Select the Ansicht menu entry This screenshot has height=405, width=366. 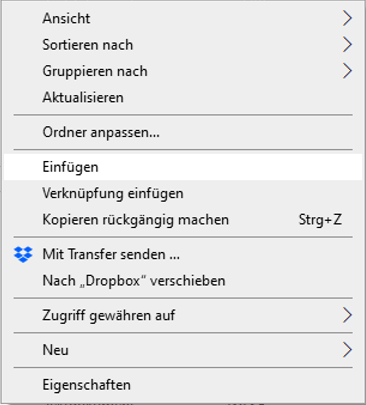(x=183, y=18)
